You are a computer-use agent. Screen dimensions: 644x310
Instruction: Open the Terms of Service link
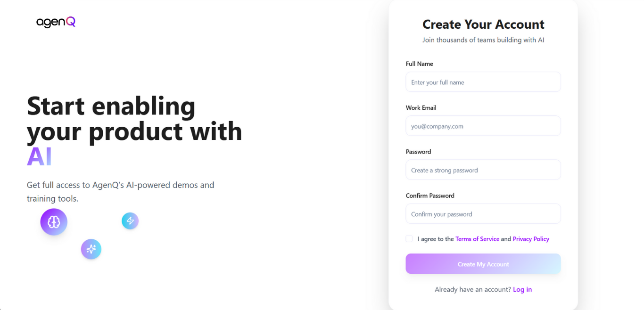(477, 239)
